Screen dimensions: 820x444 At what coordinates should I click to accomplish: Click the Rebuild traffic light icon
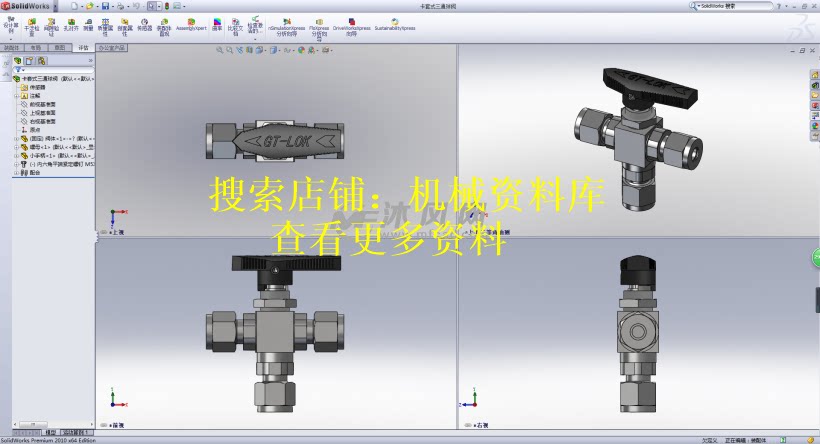(x=167, y=6)
